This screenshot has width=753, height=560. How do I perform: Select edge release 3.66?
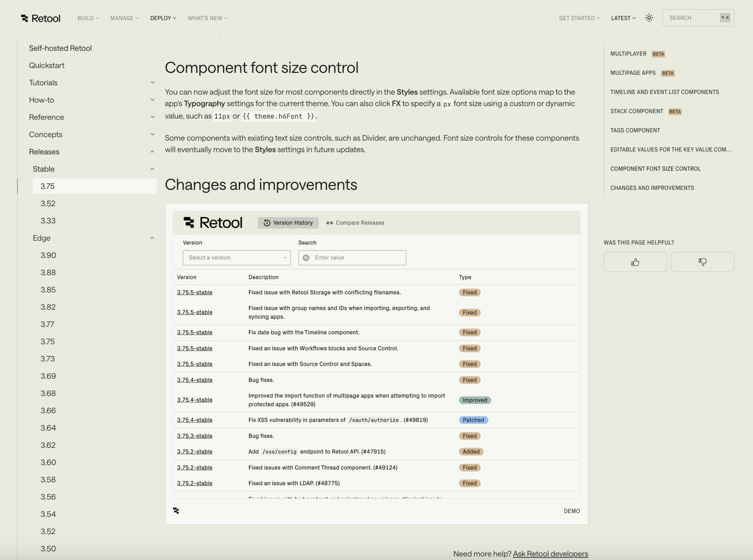tap(48, 411)
